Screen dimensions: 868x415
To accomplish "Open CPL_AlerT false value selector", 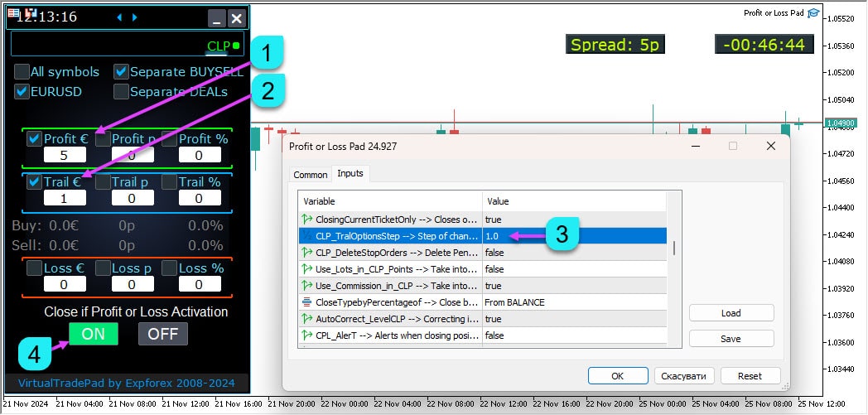I will click(575, 335).
